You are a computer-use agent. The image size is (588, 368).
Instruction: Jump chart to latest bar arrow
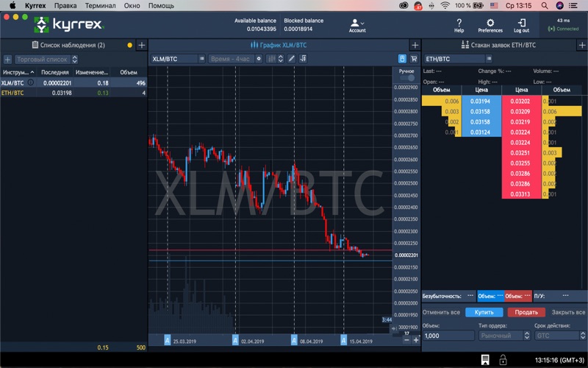click(x=394, y=328)
